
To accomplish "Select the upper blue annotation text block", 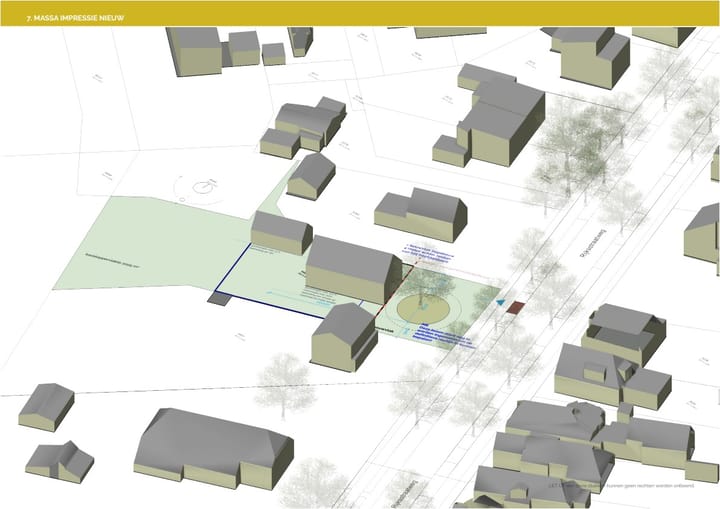I will point(427,254).
